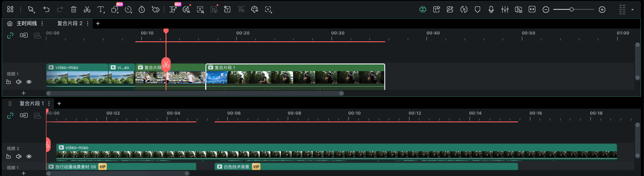Delete selection with the trash icon
The image size is (644, 176).
tap(74, 9)
